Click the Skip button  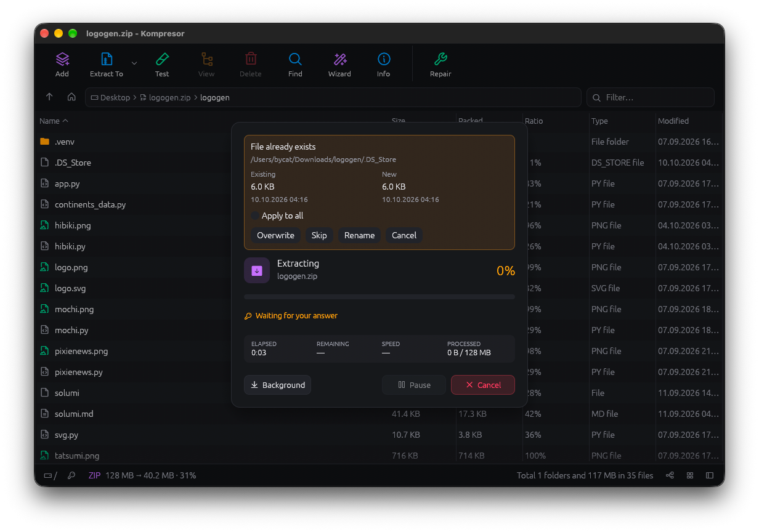click(x=319, y=235)
